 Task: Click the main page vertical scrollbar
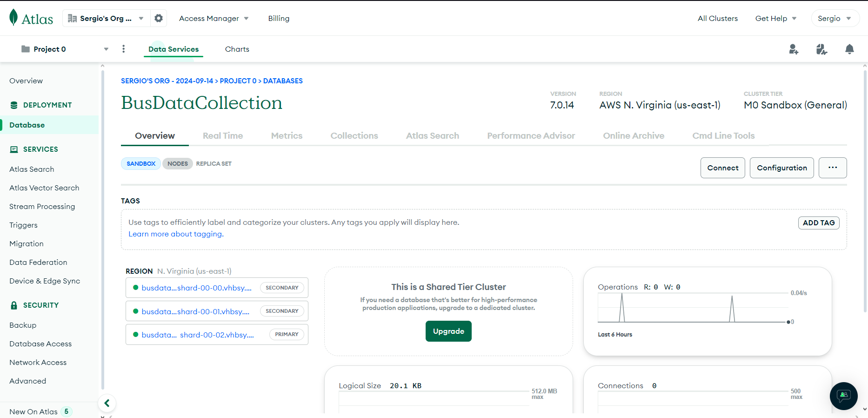[865, 191]
